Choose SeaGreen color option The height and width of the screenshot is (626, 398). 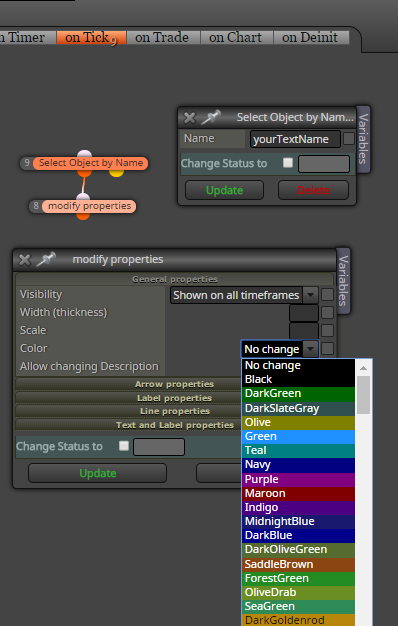(x=298, y=607)
